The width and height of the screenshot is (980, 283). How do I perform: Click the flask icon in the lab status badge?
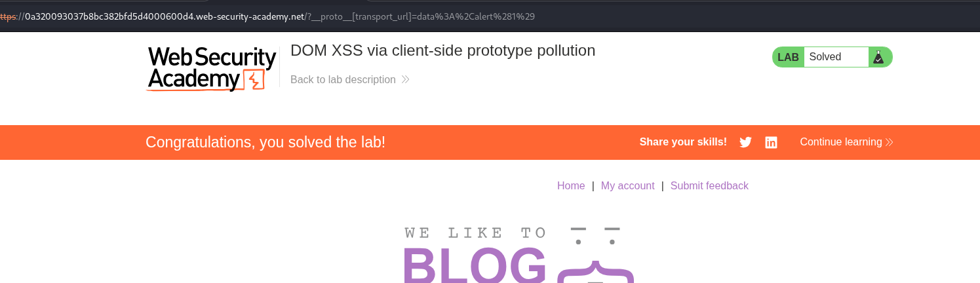point(878,57)
